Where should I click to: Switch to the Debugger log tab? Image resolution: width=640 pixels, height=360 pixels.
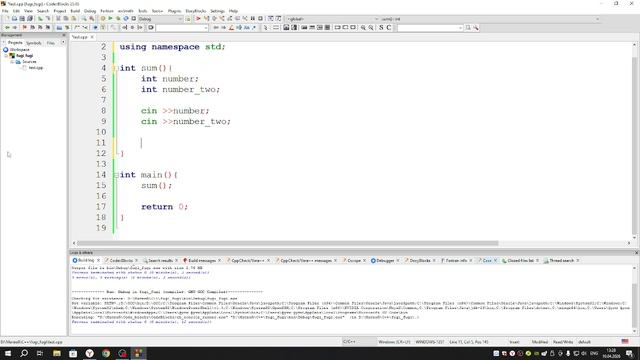pos(385,260)
